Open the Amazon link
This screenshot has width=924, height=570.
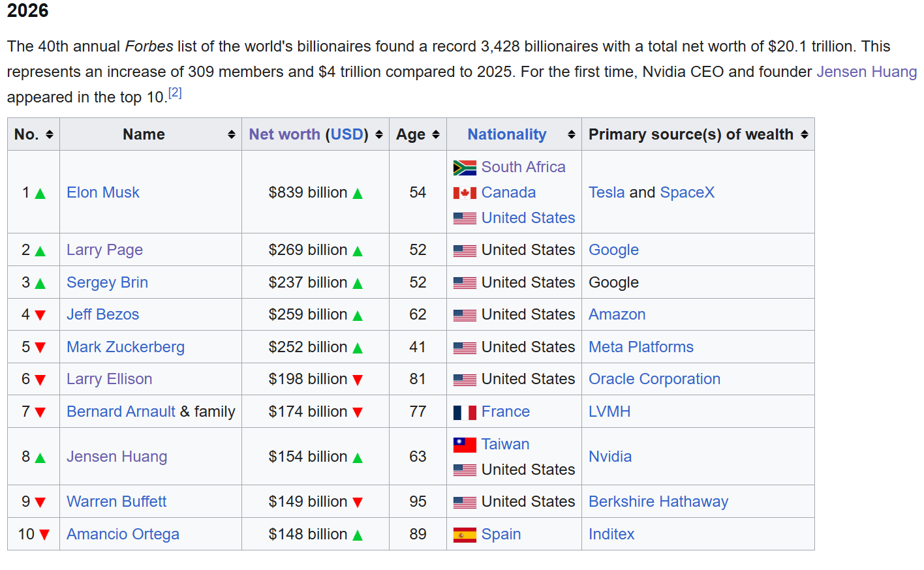(x=617, y=314)
